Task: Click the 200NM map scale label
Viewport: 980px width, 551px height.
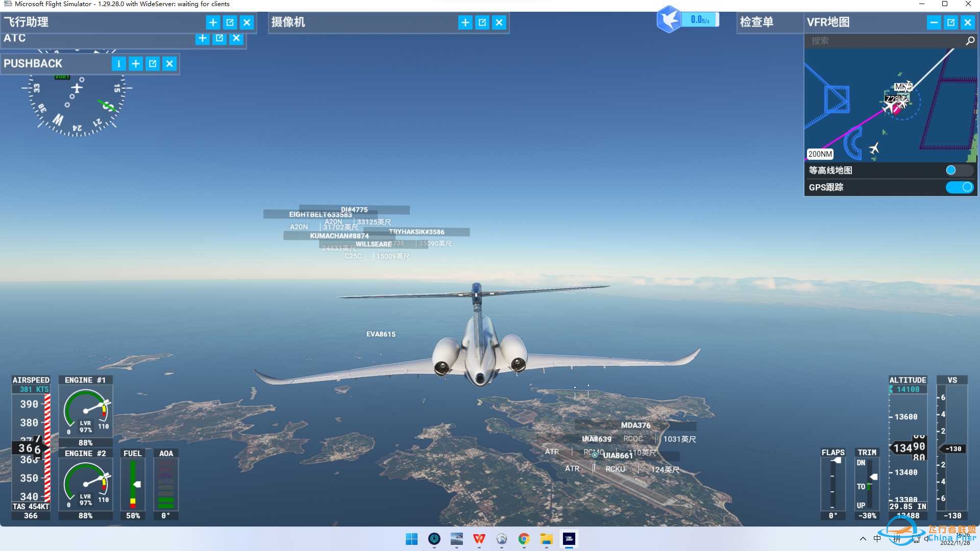Action: pos(820,154)
